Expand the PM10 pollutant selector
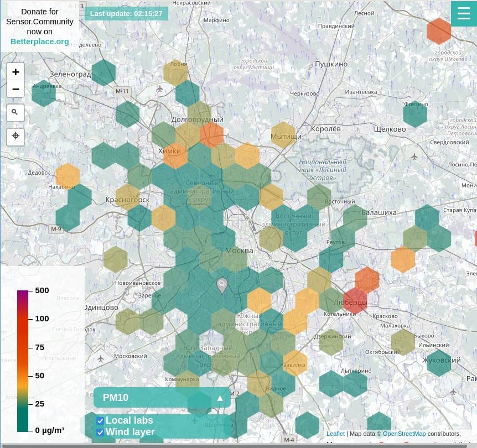477x448 pixels. click(162, 398)
